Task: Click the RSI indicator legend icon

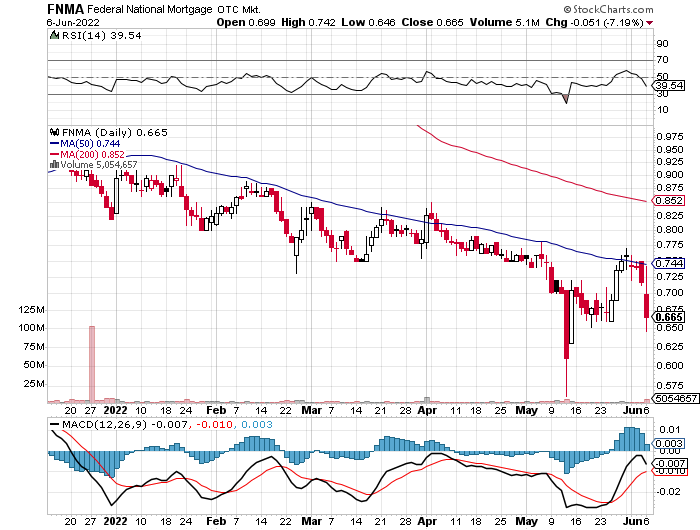Action: 54,35
